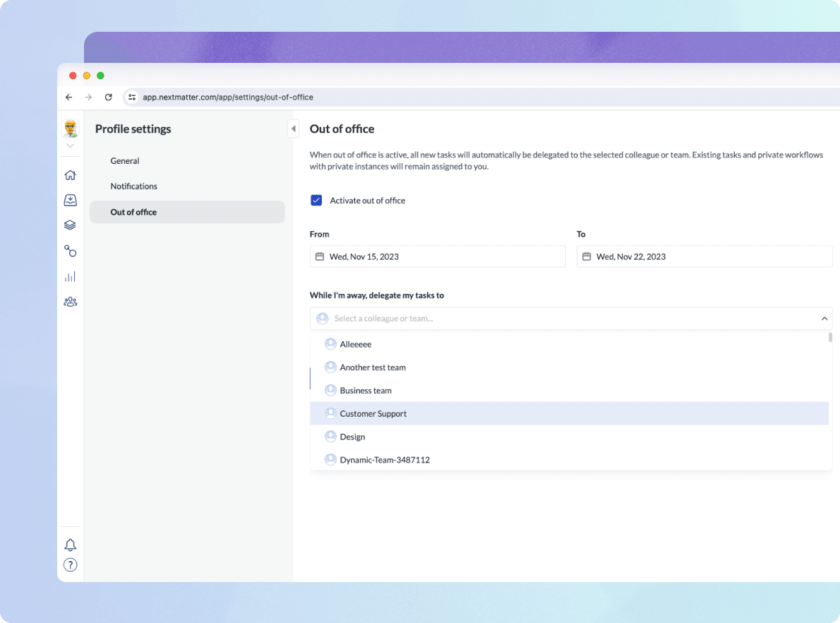Click the dropdown list scrollbar
Viewport: 840px width, 623px height.
click(830, 337)
